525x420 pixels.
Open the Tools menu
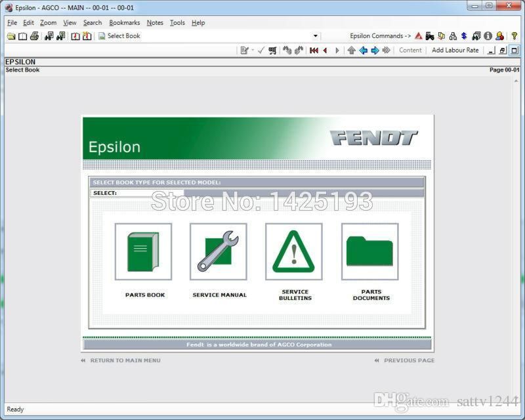177,22
